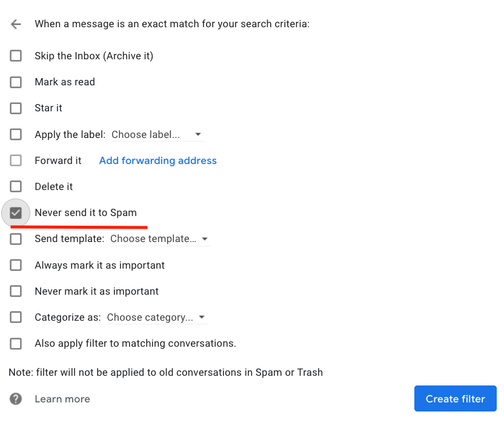Enable the Categorize as checkbox
Screen dimensions: 504x426
pyautogui.click(x=16, y=317)
